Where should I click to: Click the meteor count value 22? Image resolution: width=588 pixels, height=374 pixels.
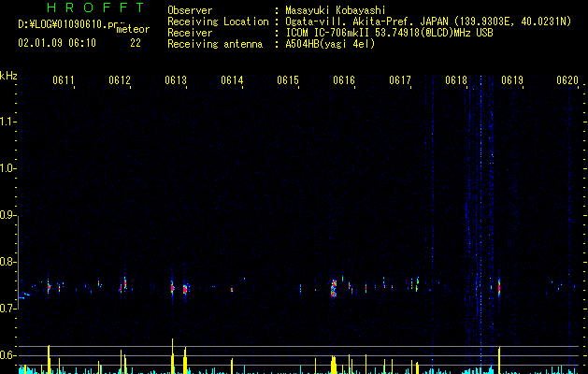pyautogui.click(x=136, y=43)
